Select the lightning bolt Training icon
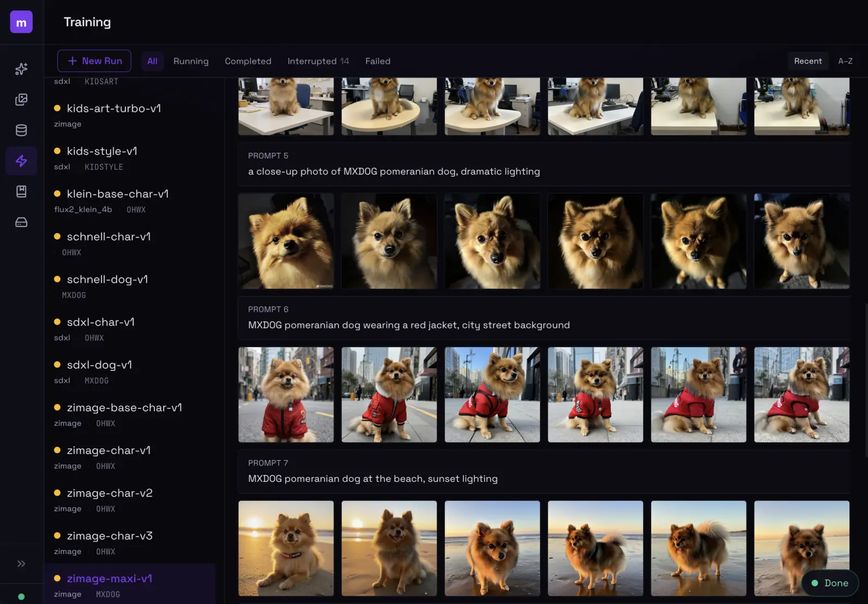Image resolution: width=868 pixels, height=604 pixels. click(x=21, y=161)
